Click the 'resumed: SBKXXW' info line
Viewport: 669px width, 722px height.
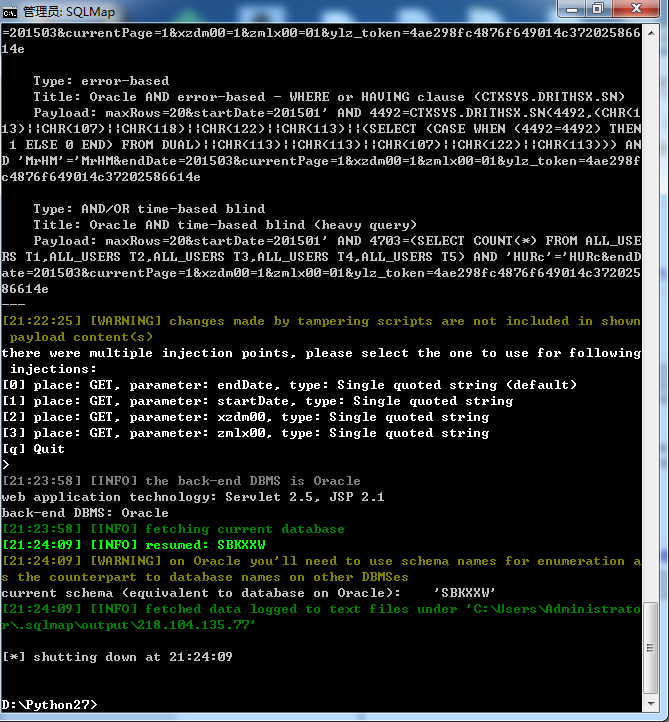[134, 545]
